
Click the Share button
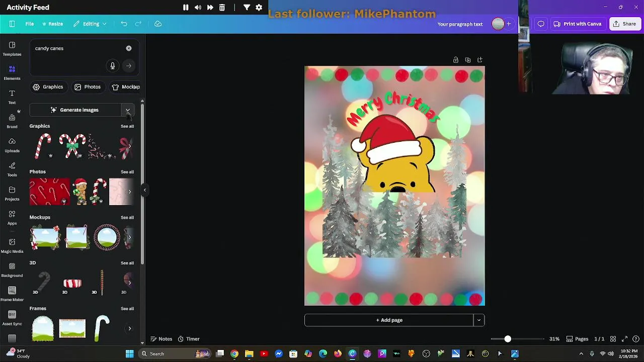click(624, 24)
